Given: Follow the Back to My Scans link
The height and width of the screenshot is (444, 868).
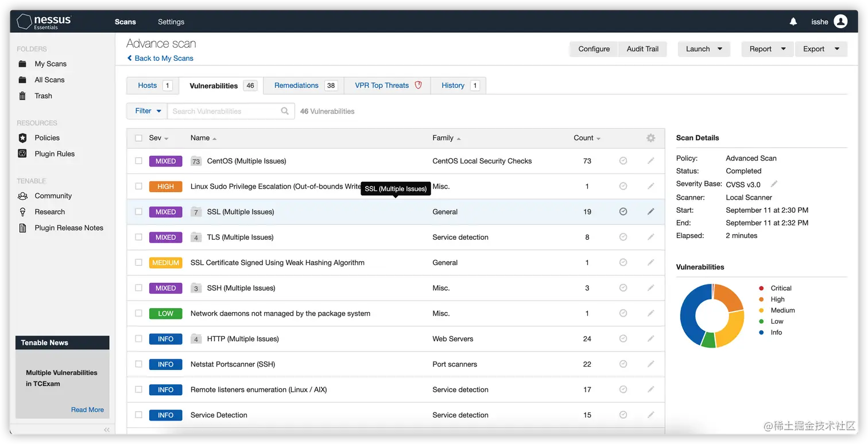Looking at the screenshot, I should [x=160, y=58].
